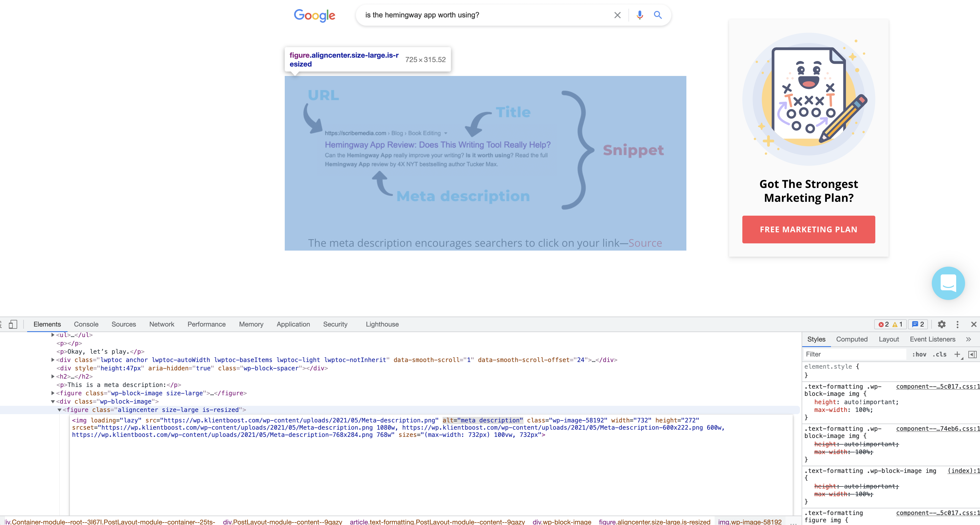Screen dimensions: 980x525
Task: Expand the figure wp-block-image size-large node
Action: point(53,393)
